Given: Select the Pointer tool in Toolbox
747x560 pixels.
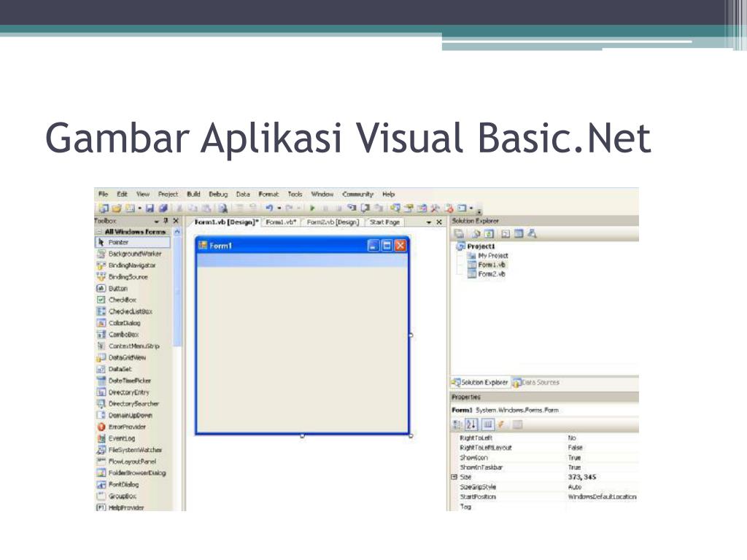Looking at the screenshot, I should 133,242.
